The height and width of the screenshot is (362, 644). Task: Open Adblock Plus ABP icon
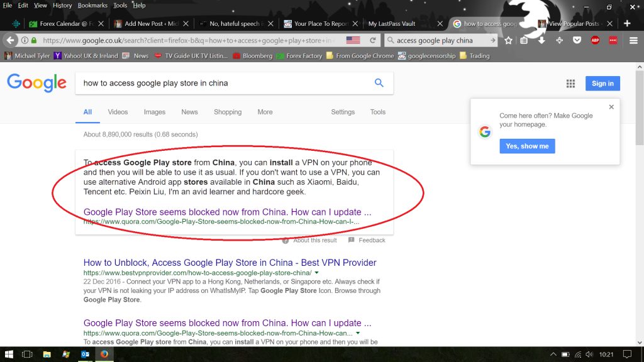click(595, 40)
